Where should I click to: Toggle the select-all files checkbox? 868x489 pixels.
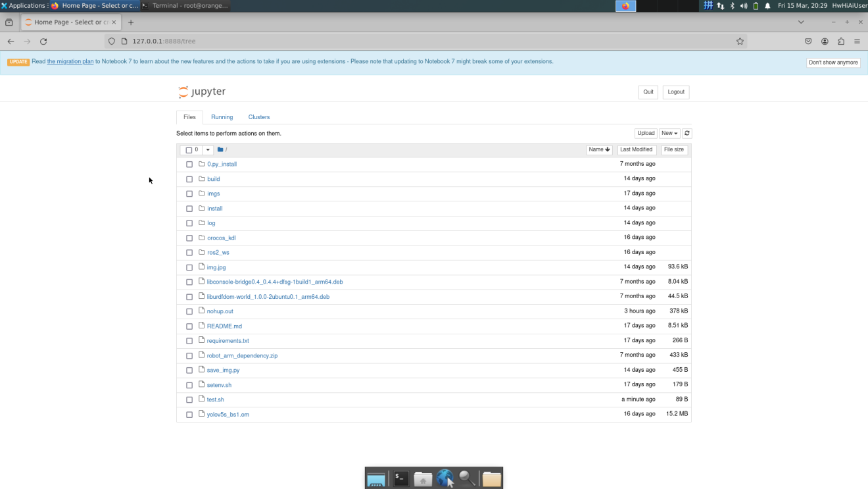click(189, 150)
